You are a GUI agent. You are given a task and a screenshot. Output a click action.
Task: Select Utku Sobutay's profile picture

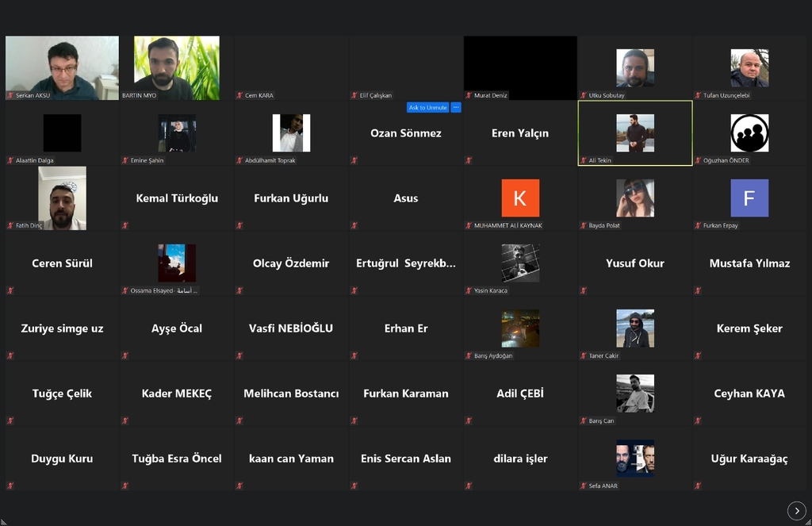(635, 68)
